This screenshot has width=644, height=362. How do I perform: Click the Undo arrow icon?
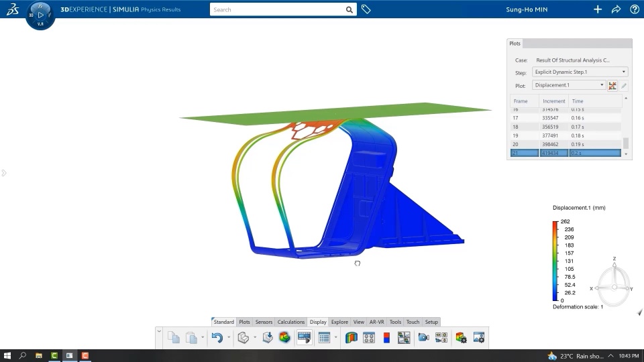[217, 338]
